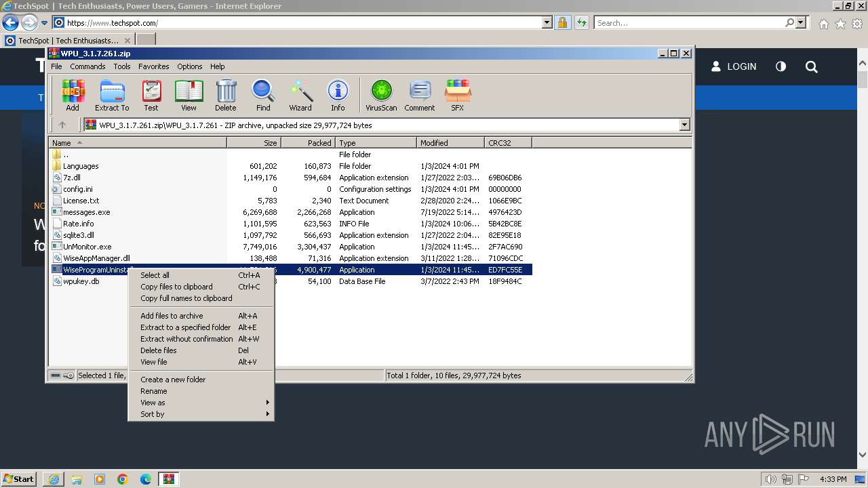Open the Tools menu in WinRAR
868x488 pixels.
coord(122,66)
